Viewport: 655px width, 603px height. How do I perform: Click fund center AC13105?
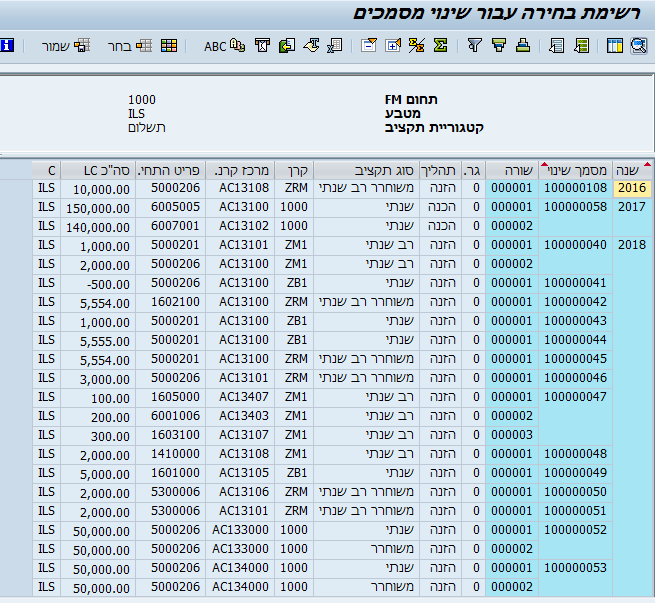[240, 473]
